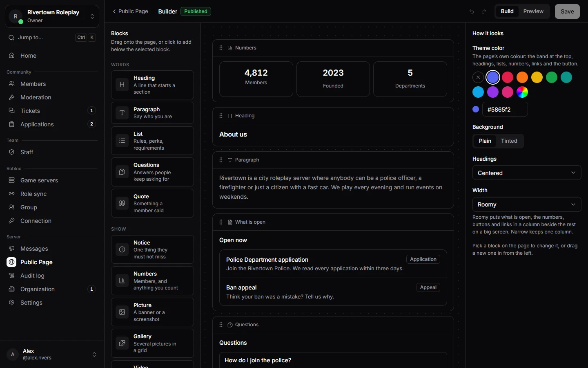Click drag handle of Paragraph block
The image size is (588, 368).
click(x=221, y=160)
